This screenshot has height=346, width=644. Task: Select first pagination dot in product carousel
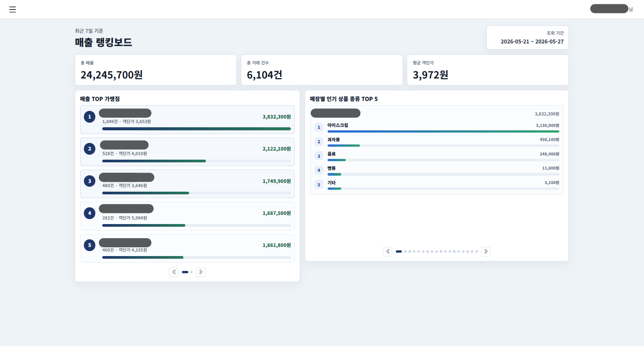(x=399, y=251)
